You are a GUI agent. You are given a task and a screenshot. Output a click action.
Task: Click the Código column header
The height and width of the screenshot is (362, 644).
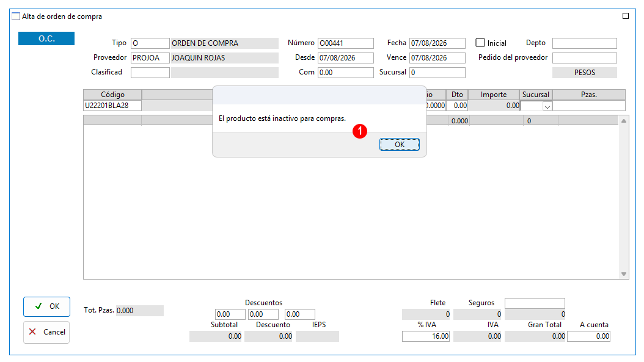pos(112,95)
